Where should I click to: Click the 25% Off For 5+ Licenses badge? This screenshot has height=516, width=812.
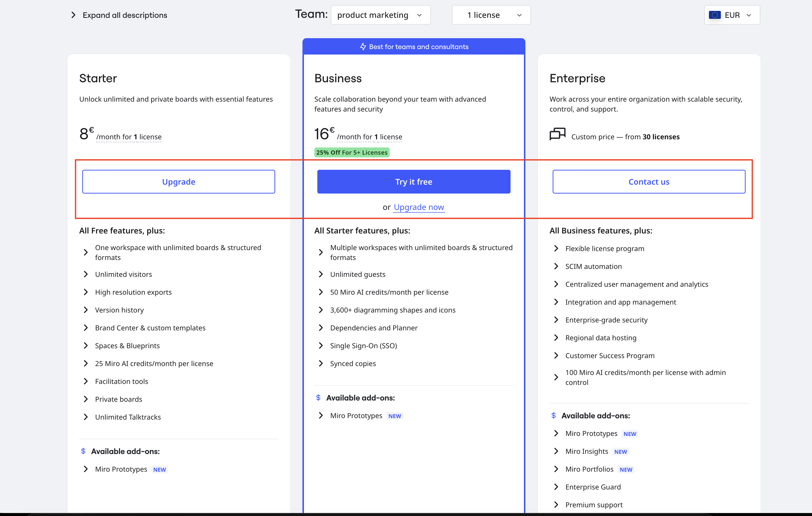coord(352,152)
